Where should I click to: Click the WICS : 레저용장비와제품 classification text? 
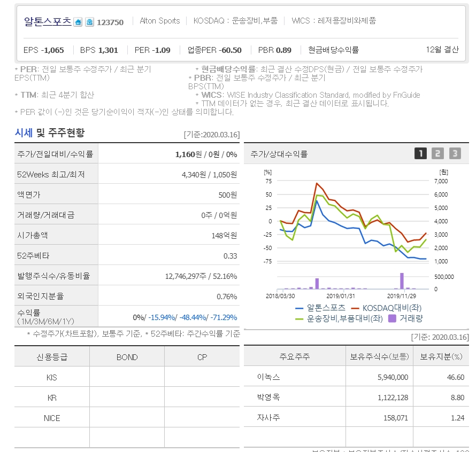click(x=334, y=21)
